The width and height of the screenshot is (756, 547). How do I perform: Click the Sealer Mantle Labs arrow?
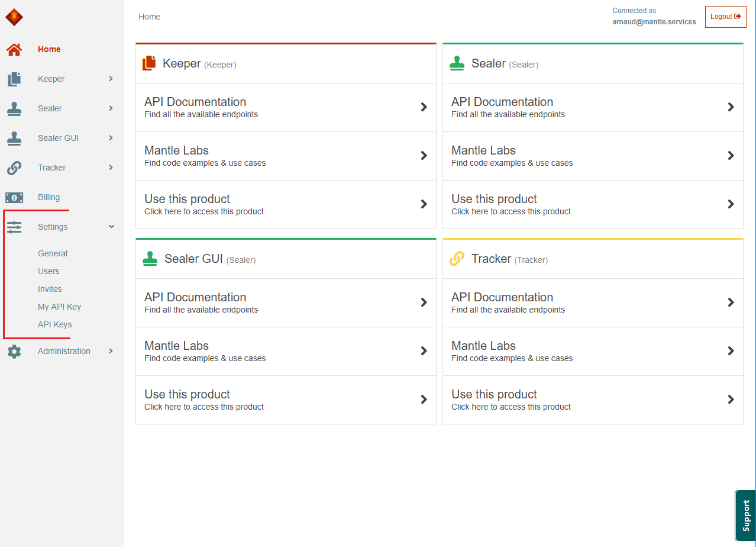coord(731,156)
